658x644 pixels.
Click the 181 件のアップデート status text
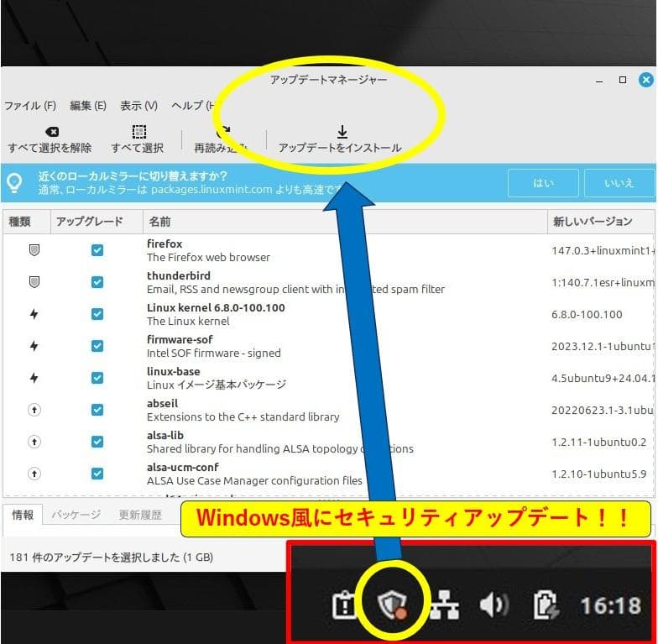111,558
